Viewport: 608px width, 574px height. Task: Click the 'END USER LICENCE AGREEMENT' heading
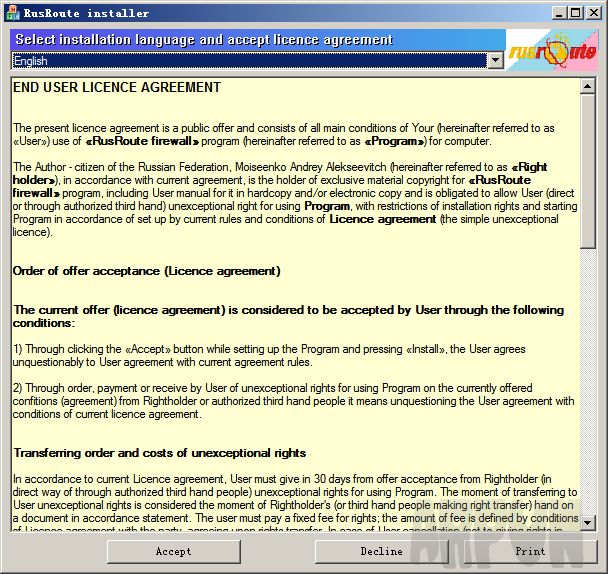pyautogui.click(x=117, y=87)
